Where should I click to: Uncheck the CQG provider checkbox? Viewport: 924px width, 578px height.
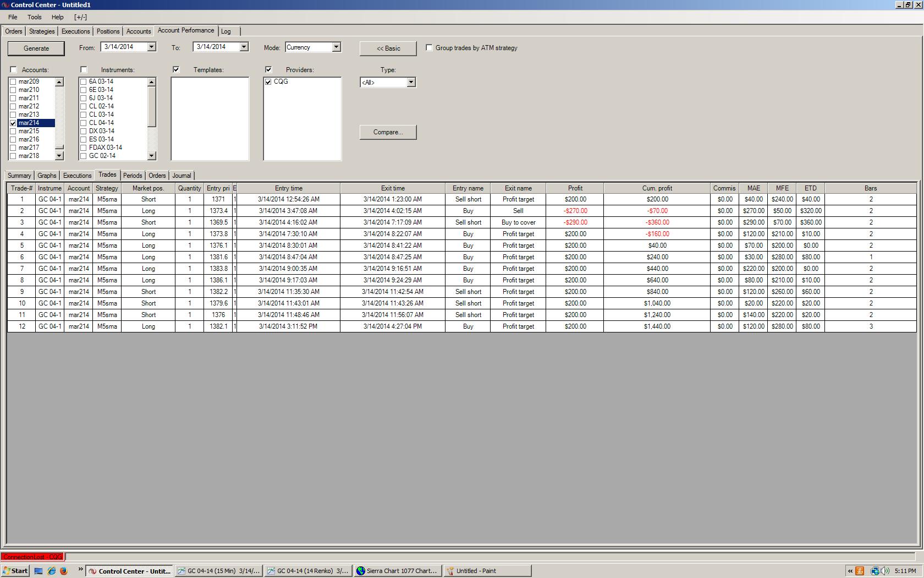(x=268, y=82)
